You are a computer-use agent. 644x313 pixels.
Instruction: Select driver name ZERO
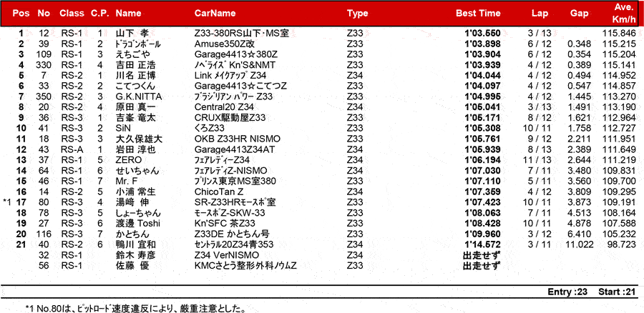(129, 160)
